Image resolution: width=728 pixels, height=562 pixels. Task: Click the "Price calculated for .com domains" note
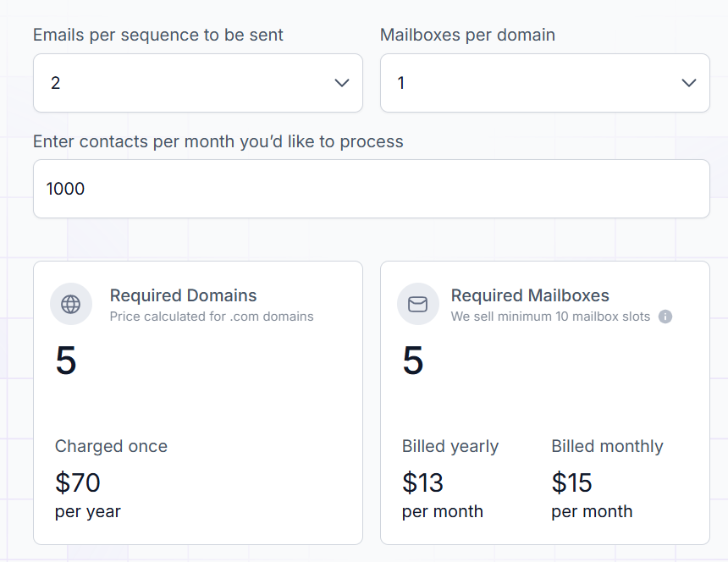(x=212, y=317)
